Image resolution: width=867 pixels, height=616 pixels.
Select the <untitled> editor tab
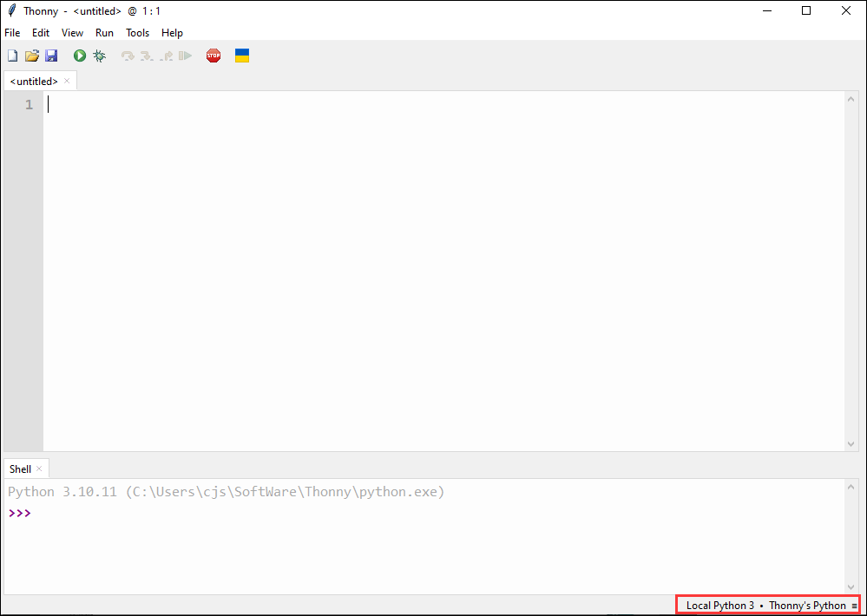(x=34, y=82)
